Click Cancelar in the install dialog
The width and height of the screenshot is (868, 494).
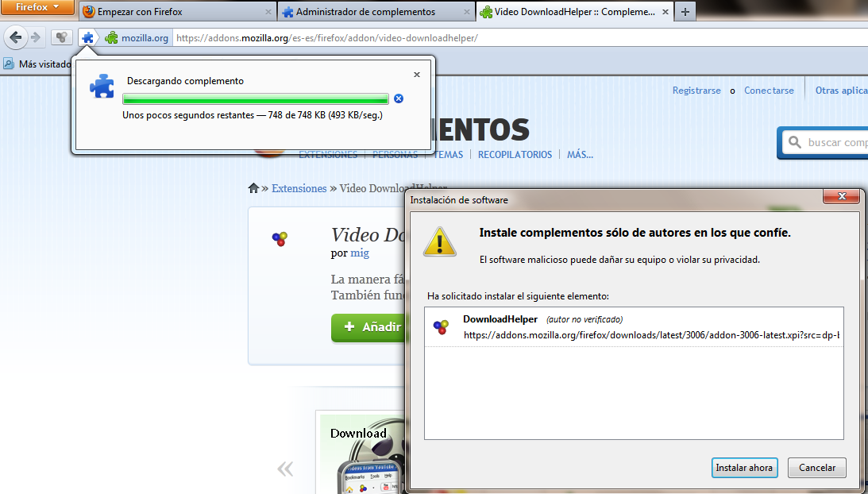816,468
